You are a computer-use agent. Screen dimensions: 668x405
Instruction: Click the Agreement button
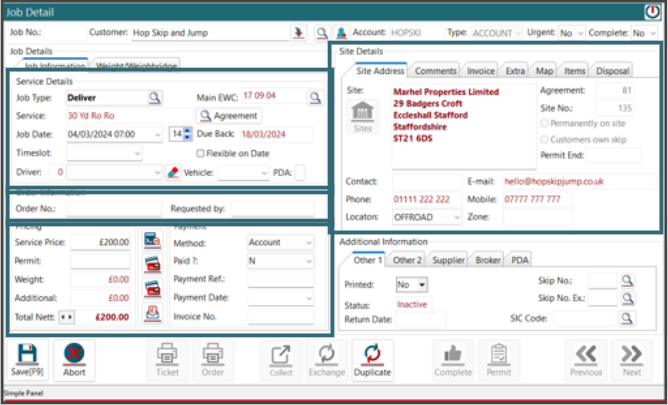point(229,115)
